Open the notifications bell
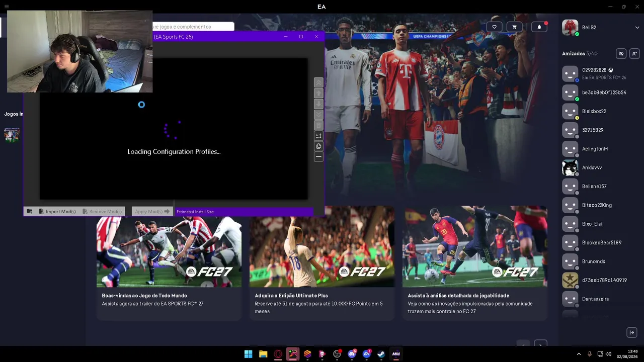The height and width of the screenshot is (362, 644). (x=539, y=27)
